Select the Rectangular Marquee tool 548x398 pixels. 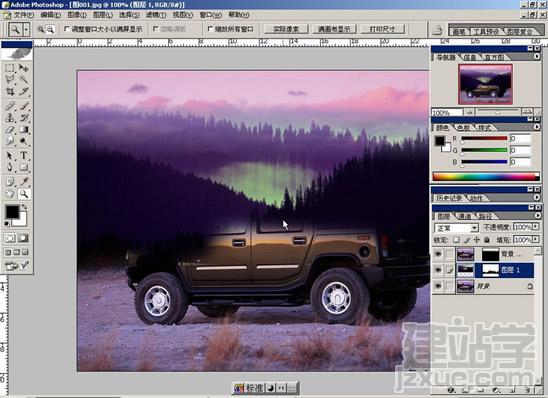click(10, 67)
